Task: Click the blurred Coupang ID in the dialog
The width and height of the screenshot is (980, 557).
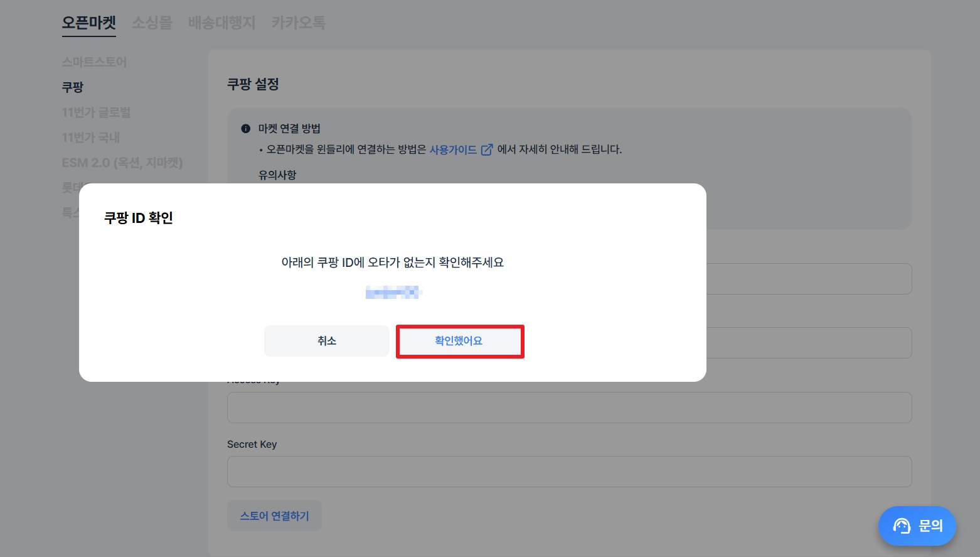Action: point(393,292)
